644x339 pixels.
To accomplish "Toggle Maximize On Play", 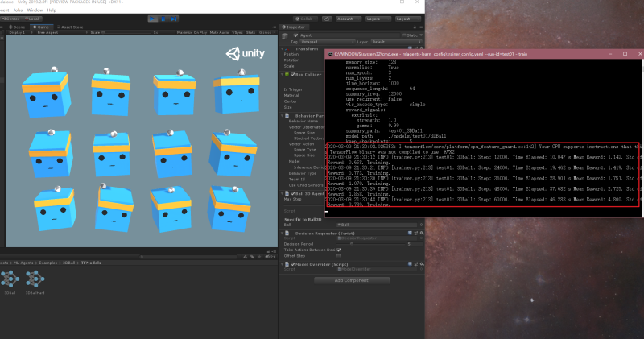I will click(192, 32).
